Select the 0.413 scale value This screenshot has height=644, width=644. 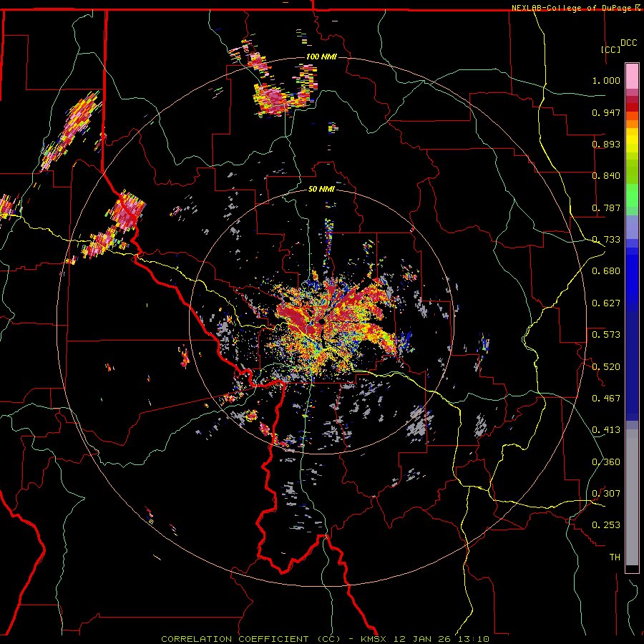point(606,430)
